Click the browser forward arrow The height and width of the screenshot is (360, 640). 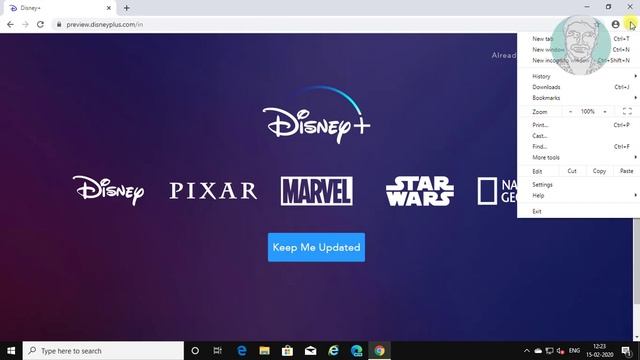coord(25,24)
